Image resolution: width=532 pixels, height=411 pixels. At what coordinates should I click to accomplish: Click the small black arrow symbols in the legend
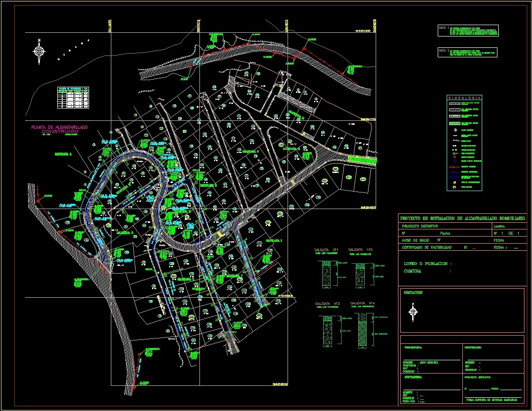coord(454,149)
